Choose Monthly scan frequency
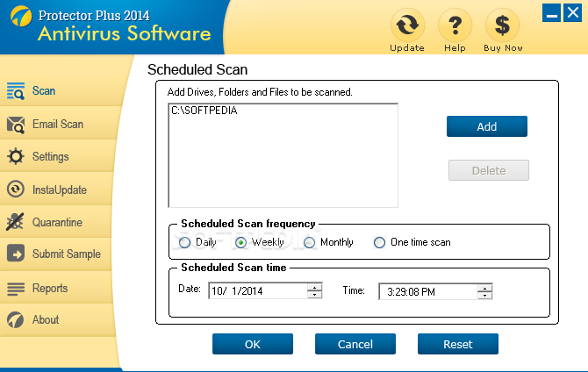The height and width of the screenshot is (372, 588). coord(310,243)
